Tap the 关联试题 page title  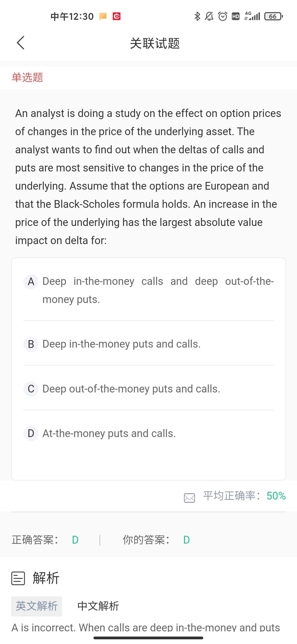point(155,43)
